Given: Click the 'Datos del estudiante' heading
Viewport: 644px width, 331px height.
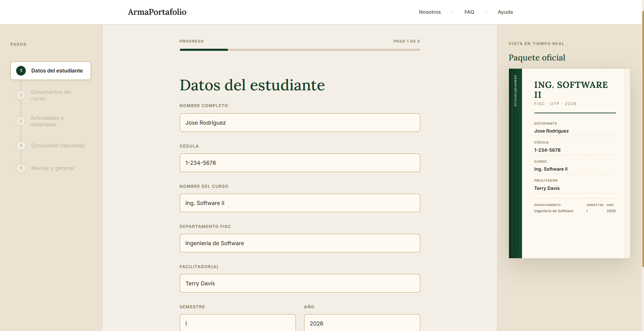Looking at the screenshot, I should 252,85.
